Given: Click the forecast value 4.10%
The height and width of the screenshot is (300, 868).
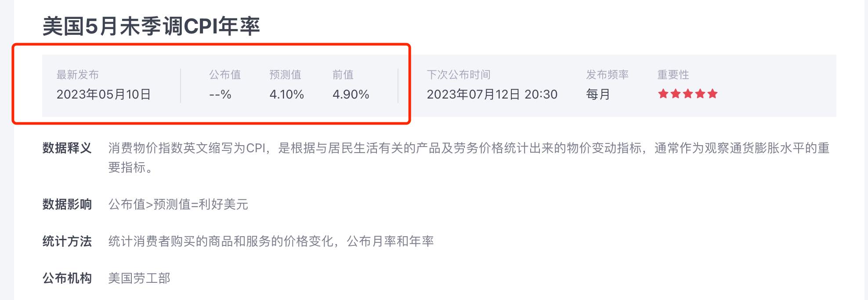Looking at the screenshot, I should coord(286,95).
